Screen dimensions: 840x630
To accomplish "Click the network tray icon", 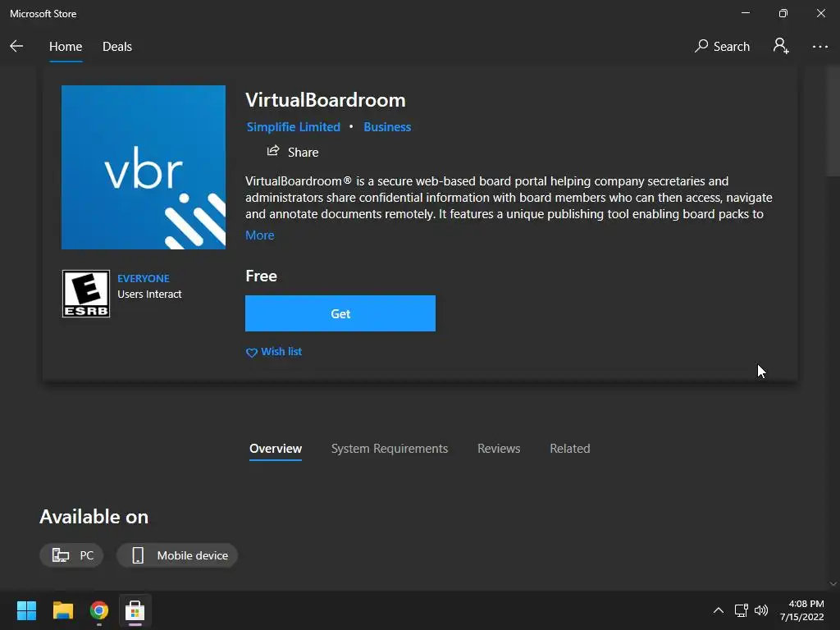I will (x=742, y=610).
